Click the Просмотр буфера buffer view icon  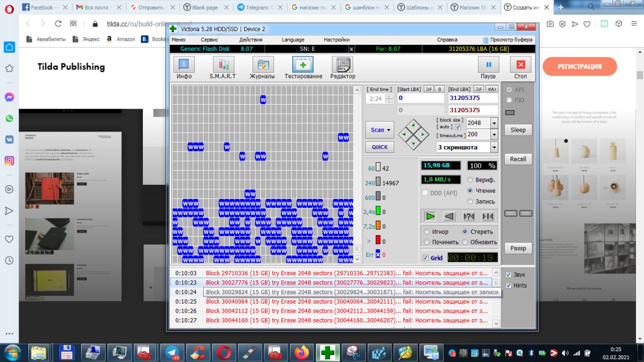point(486,40)
